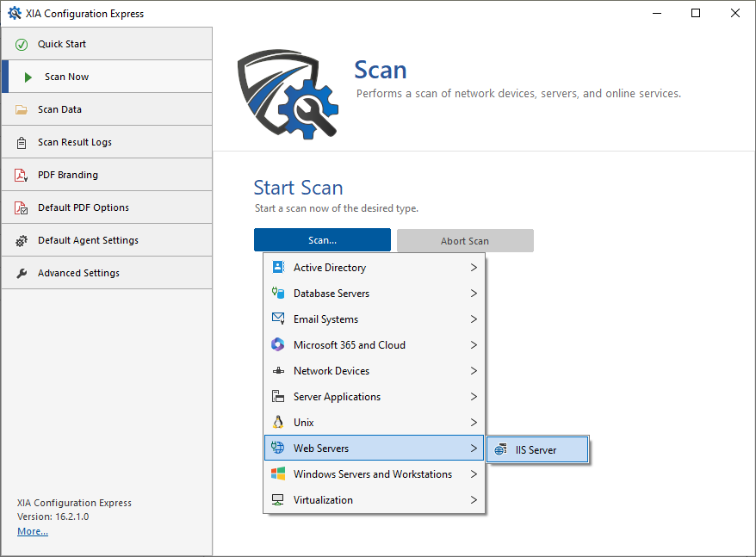This screenshot has width=756, height=557.
Task: Open the Virtualization menu entry
Action: pyautogui.click(x=375, y=499)
